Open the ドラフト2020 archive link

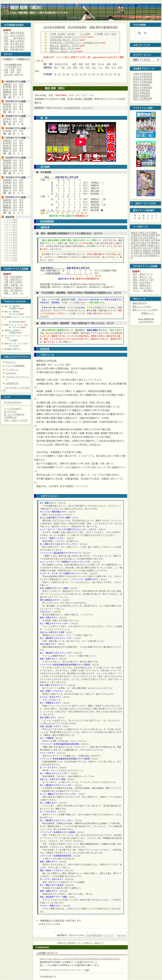point(11,250)
